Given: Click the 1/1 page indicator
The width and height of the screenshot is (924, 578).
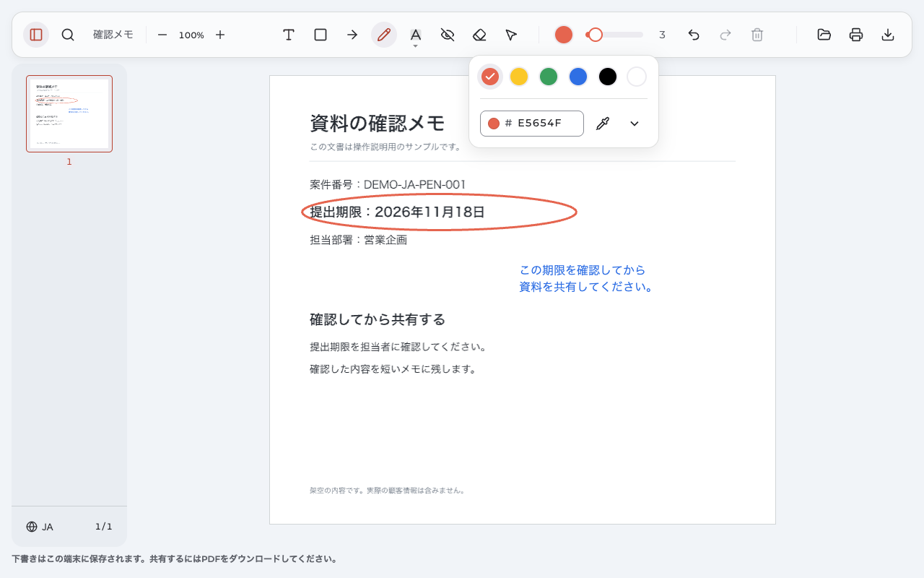Looking at the screenshot, I should pos(104,527).
